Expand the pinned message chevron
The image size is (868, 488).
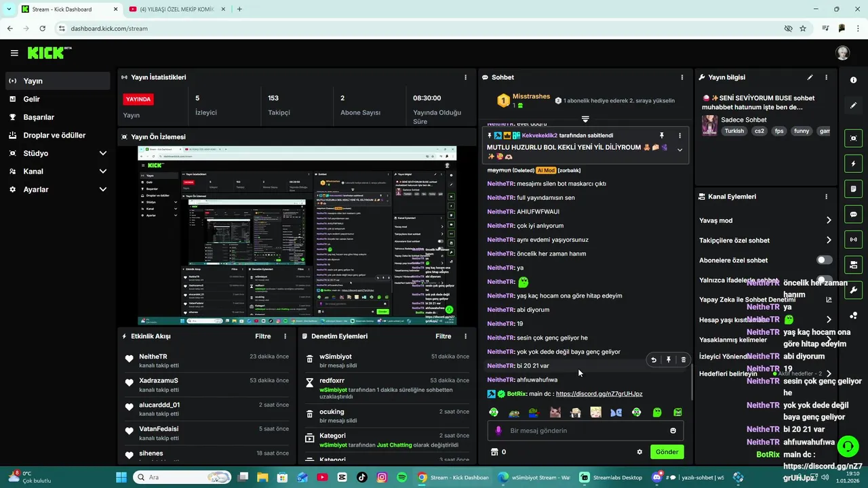click(x=679, y=150)
